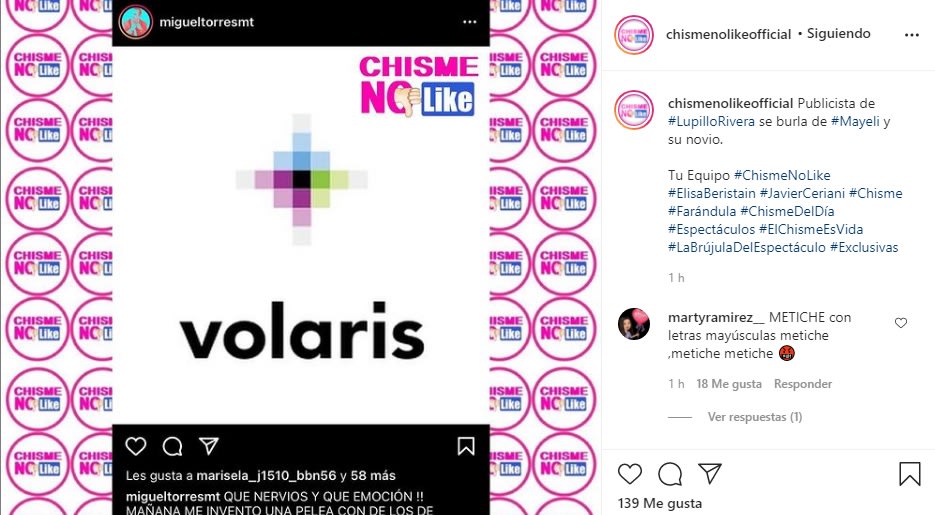This screenshot has width=935, height=515.
Task: Open #JavierCeriani hashtag in caption
Action: coord(802,193)
